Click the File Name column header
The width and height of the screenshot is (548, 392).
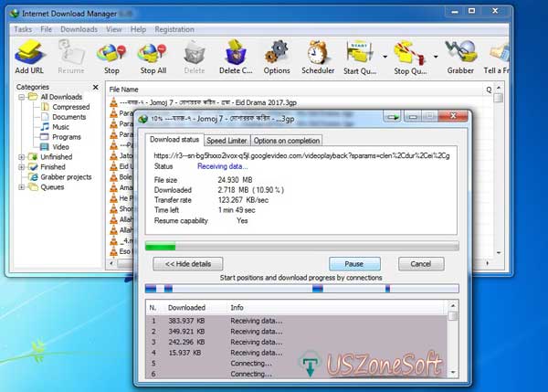pyautogui.click(x=123, y=90)
